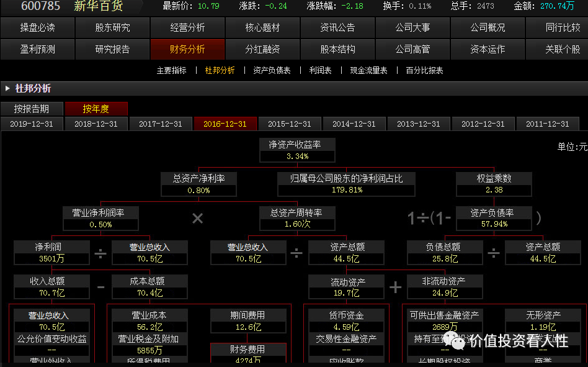
Task: Select the 2018-12-31 period tab
Action: (x=96, y=124)
